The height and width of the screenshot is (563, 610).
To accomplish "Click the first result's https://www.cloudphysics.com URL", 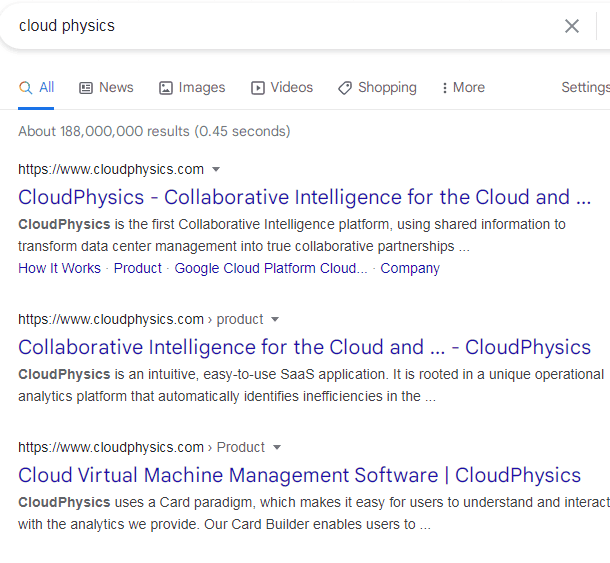I will (x=111, y=170).
